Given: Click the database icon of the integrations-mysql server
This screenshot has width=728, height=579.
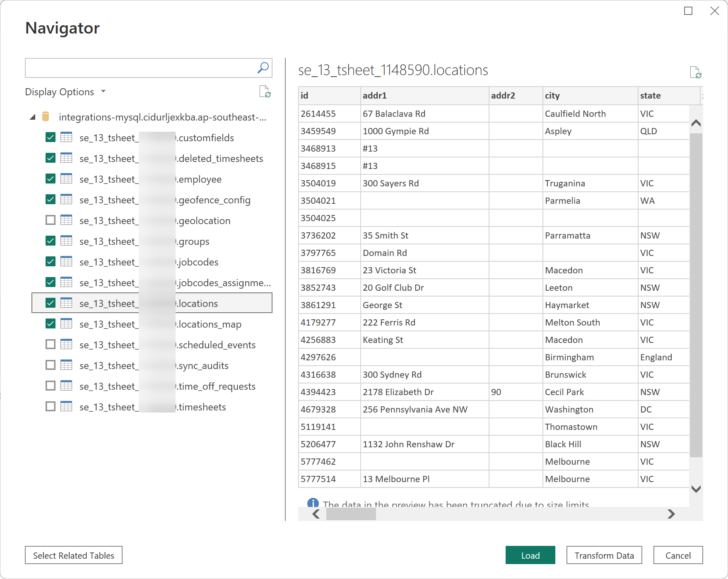Looking at the screenshot, I should (46, 117).
